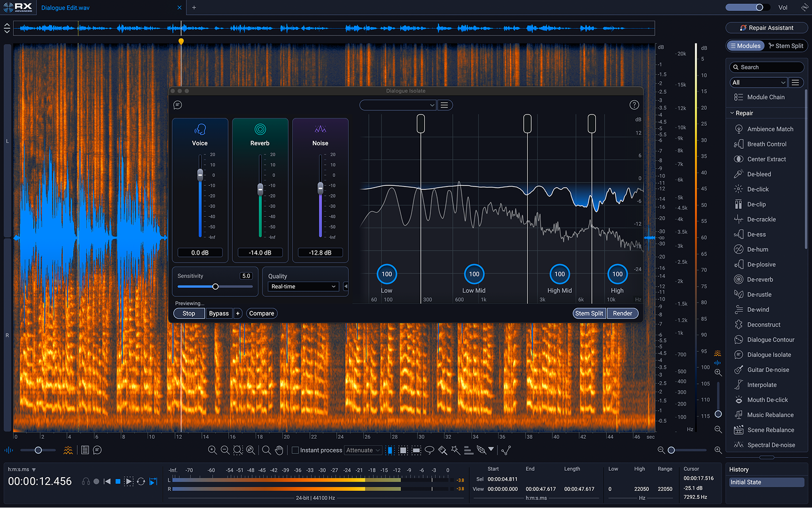Select the time selection tool
This screenshot has width=812, height=508.
pyautogui.click(x=390, y=450)
